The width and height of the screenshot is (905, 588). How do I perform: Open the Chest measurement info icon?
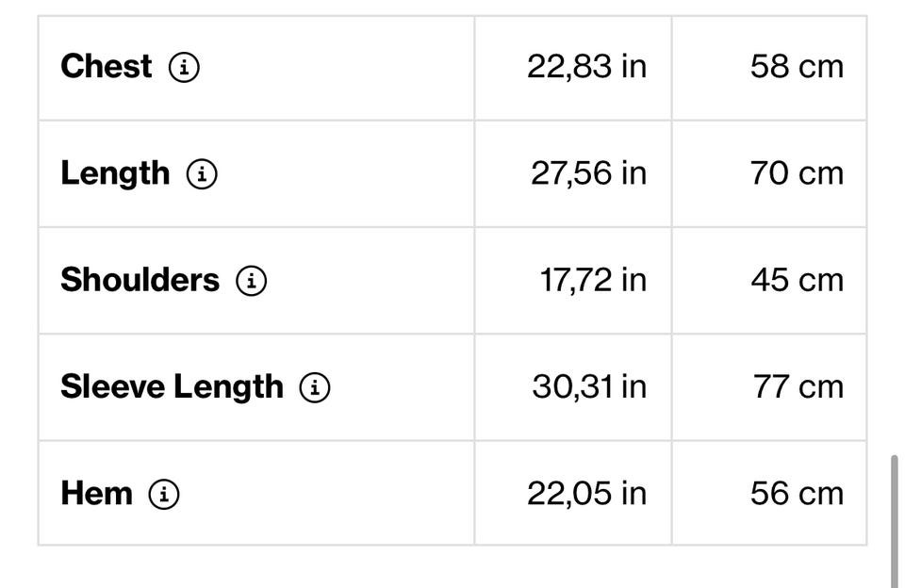[184, 67]
